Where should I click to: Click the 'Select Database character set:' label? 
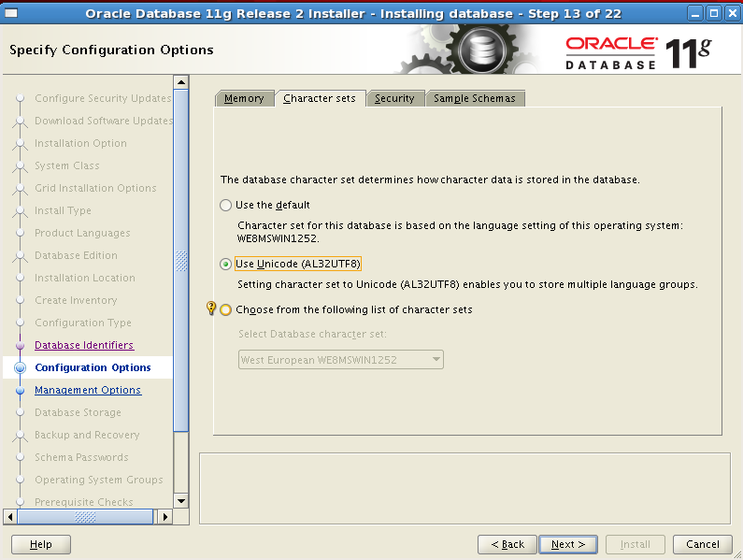pos(312,334)
